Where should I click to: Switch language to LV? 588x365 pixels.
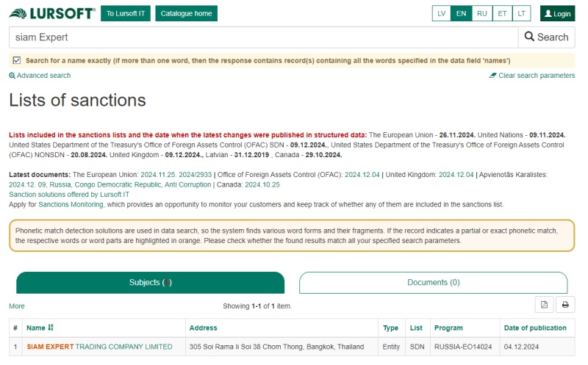pos(441,13)
